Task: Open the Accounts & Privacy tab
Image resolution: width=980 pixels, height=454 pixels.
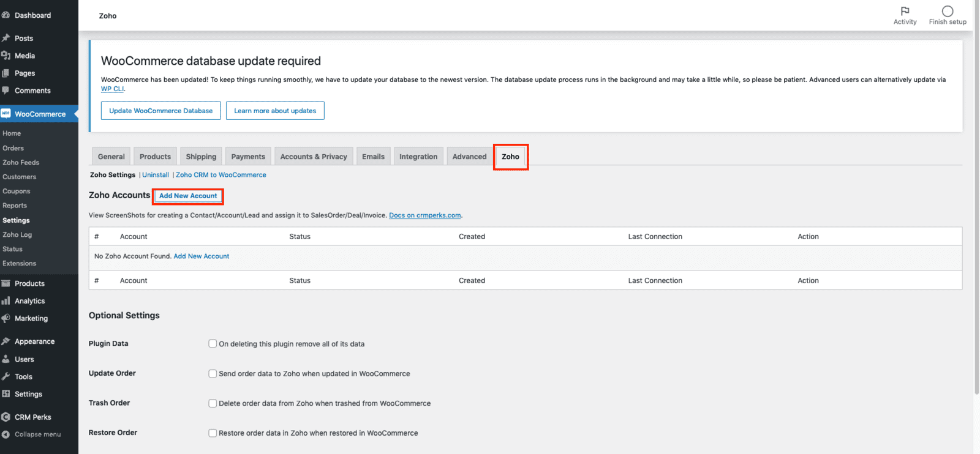Action: pos(314,156)
